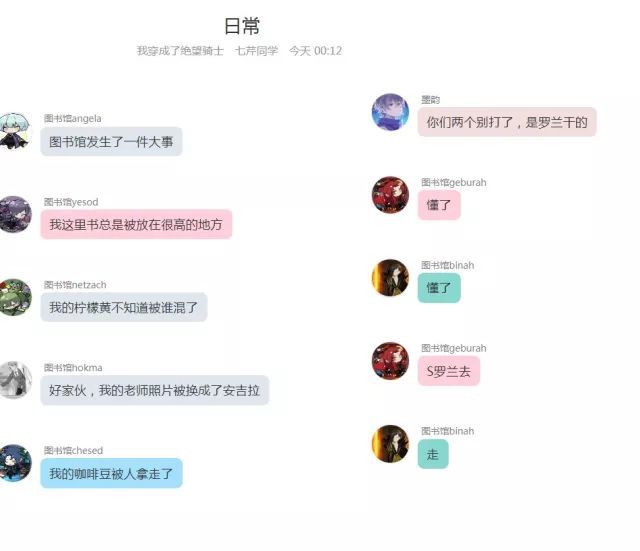Click the teal 走 message bubble
The width and height of the screenshot is (640, 551).
point(433,454)
